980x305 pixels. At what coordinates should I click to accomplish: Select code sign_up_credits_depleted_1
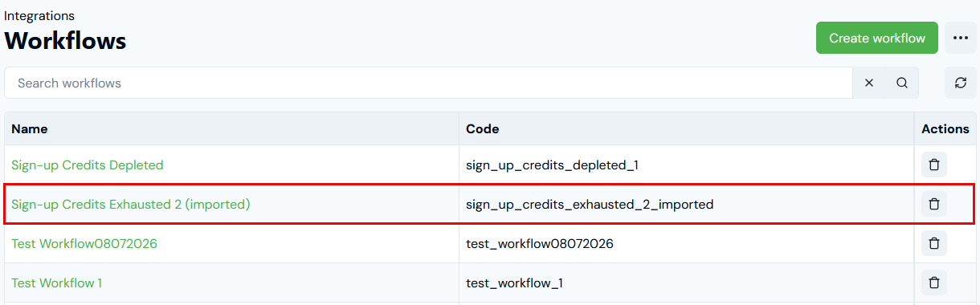(552, 165)
